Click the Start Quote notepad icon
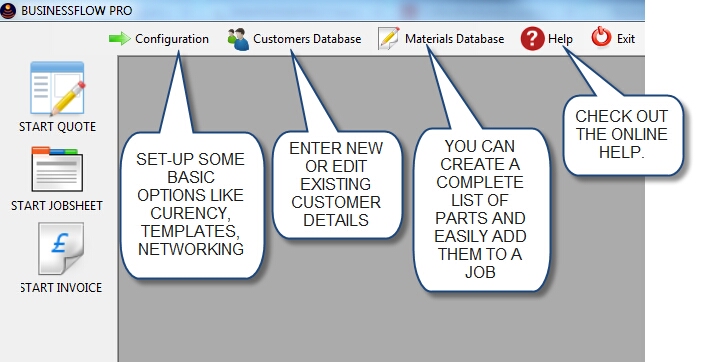 point(57,89)
